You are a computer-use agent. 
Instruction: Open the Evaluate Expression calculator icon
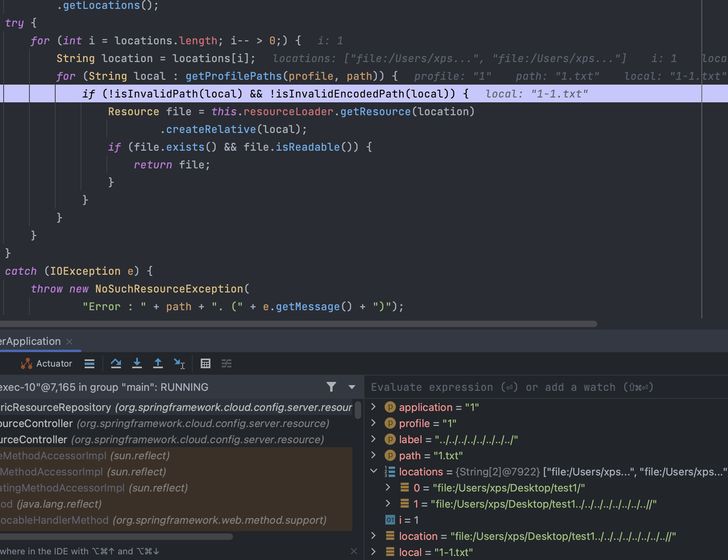click(206, 363)
